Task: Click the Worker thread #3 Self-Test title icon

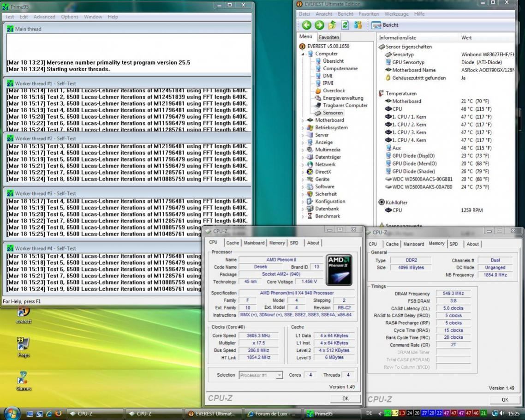Action: (x=10, y=193)
